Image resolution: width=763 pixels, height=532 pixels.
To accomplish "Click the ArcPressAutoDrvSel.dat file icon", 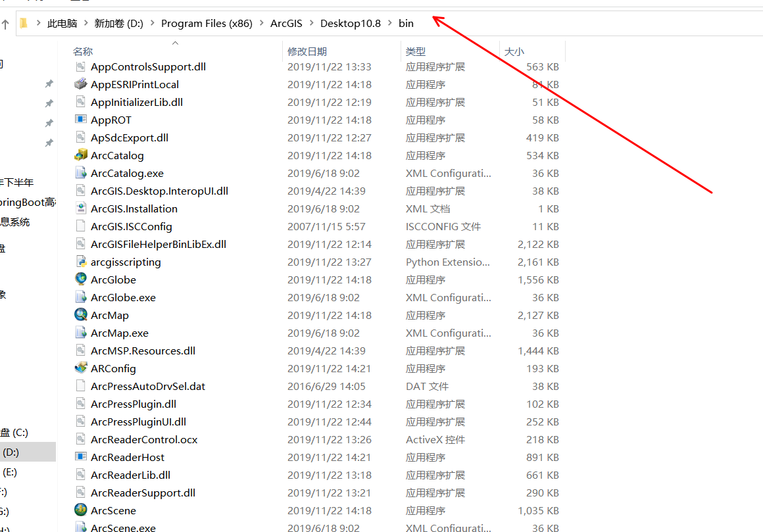I will pyautogui.click(x=81, y=385).
